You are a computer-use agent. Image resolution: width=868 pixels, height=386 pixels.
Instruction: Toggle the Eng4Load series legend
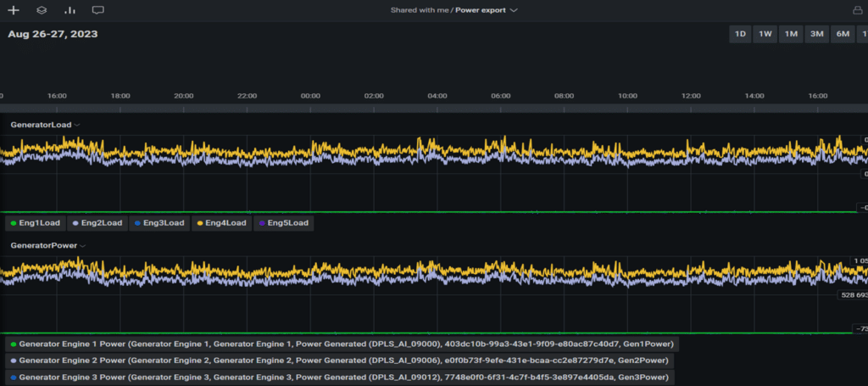click(x=221, y=223)
